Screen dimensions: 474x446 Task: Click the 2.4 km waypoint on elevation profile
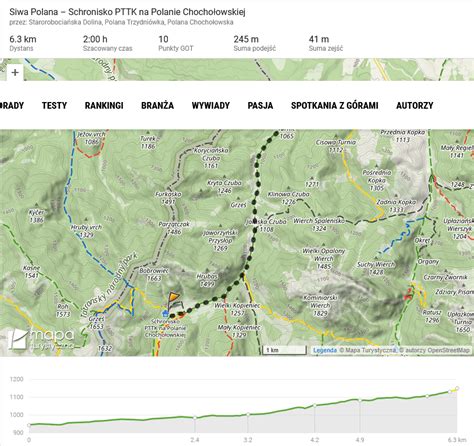coord(195,418)
